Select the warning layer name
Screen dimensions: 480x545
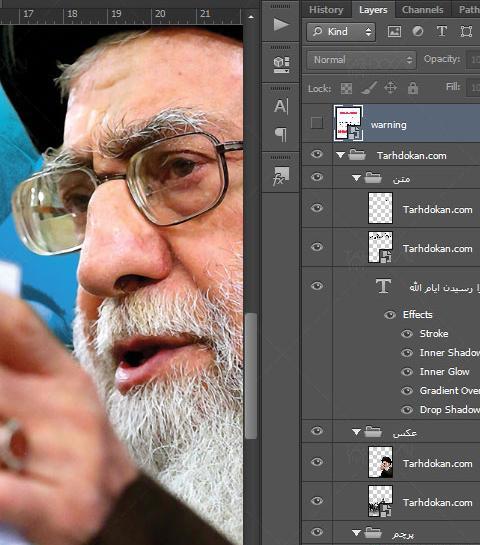pyautogui.click(x=389, y=125)
